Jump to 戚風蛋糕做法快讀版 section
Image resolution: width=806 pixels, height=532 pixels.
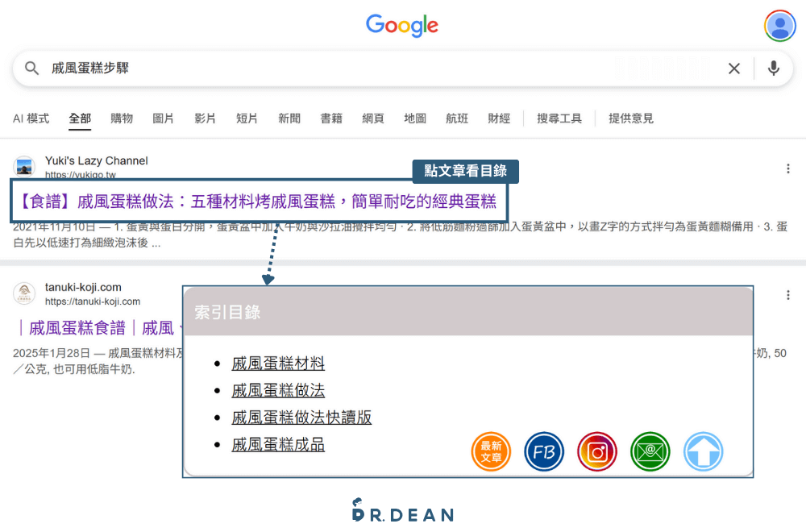click(x=301, y=418)
